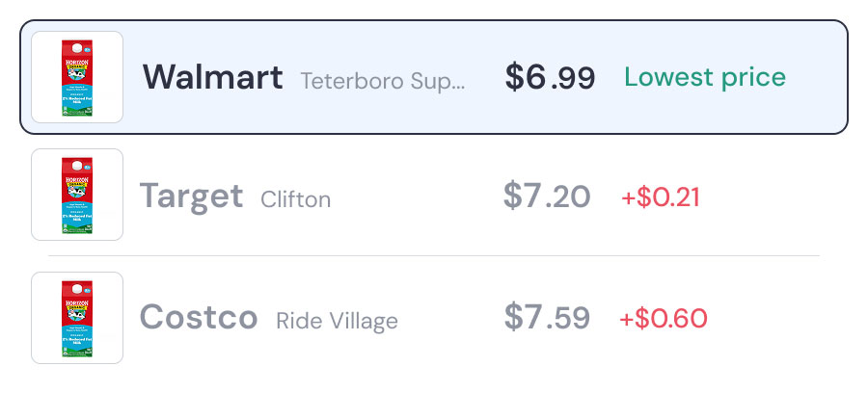
Task: Select the Target store name
Action: click(x=191, y=196)
